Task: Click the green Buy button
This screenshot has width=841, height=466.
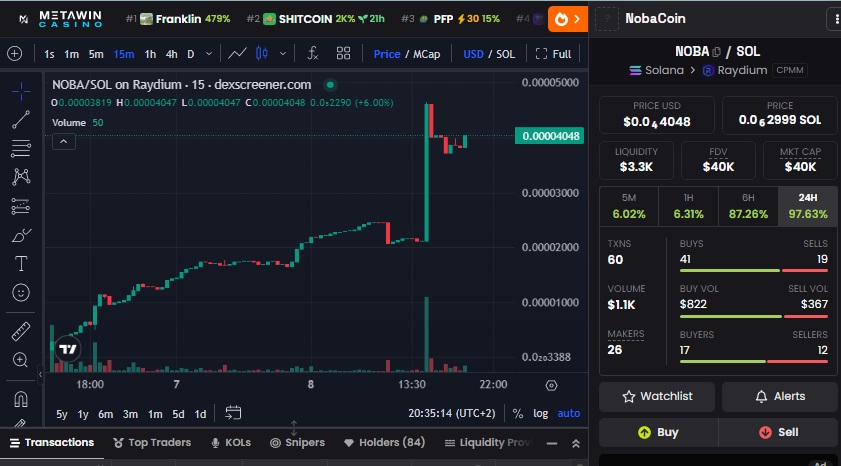Action: pyautogui.click(x=658, y=433)
